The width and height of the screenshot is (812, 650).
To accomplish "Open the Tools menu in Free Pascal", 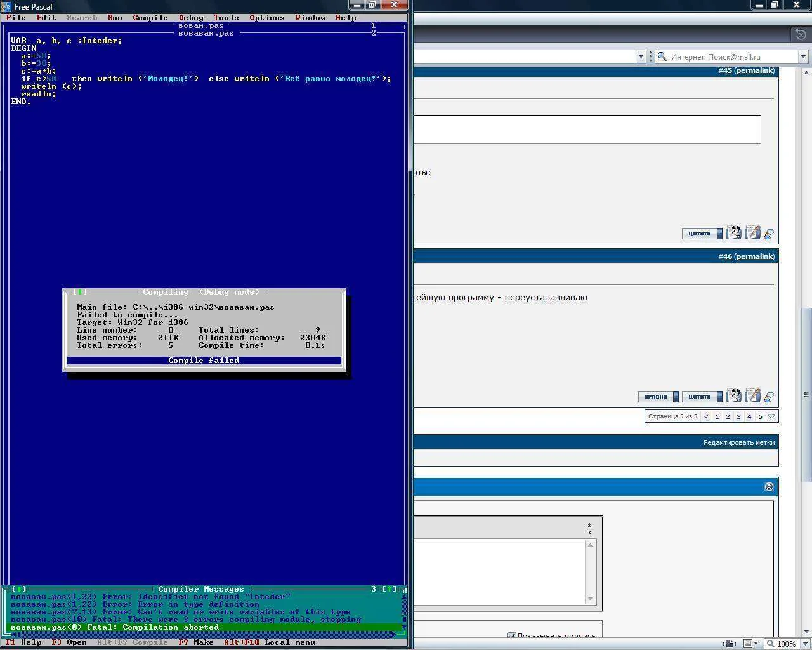I will pos(226,18).
